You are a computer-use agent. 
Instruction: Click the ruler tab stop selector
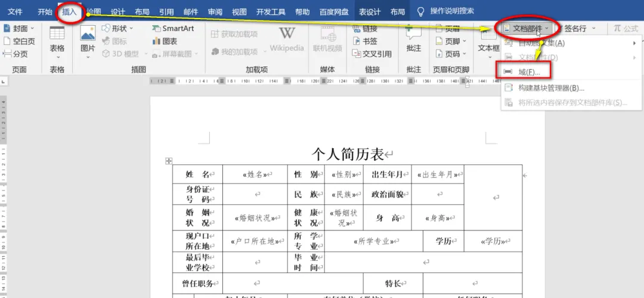pos(4,81)
